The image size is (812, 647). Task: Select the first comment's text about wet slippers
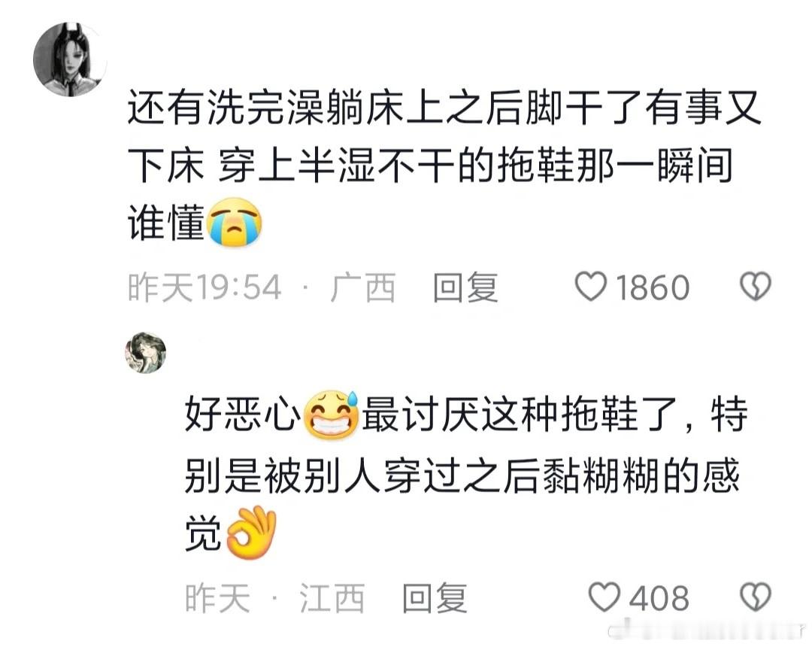444,166
